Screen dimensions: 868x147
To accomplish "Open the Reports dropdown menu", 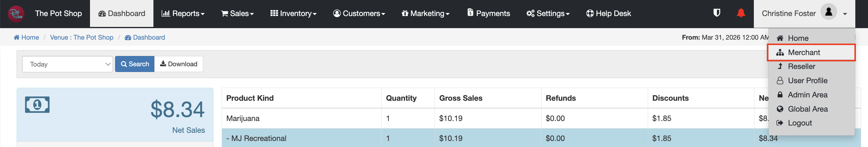I will coord(183,14).
